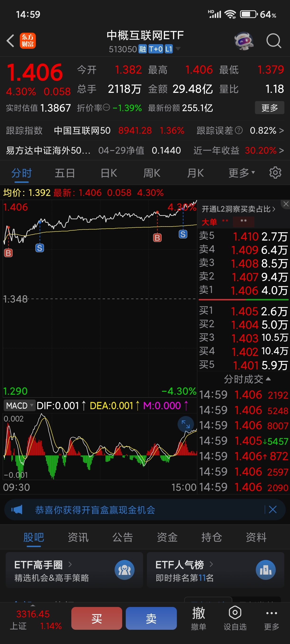Tap the 设自选 watchlist icon
Image resolution: width=290 pixels, height=644 pixels.
[235, 612]
